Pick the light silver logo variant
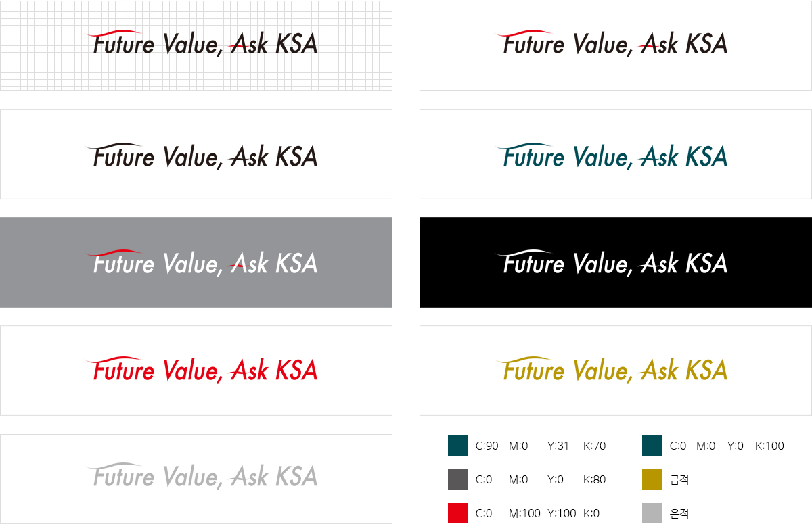This screenshot has width=812, height=524. coord(196,479)
